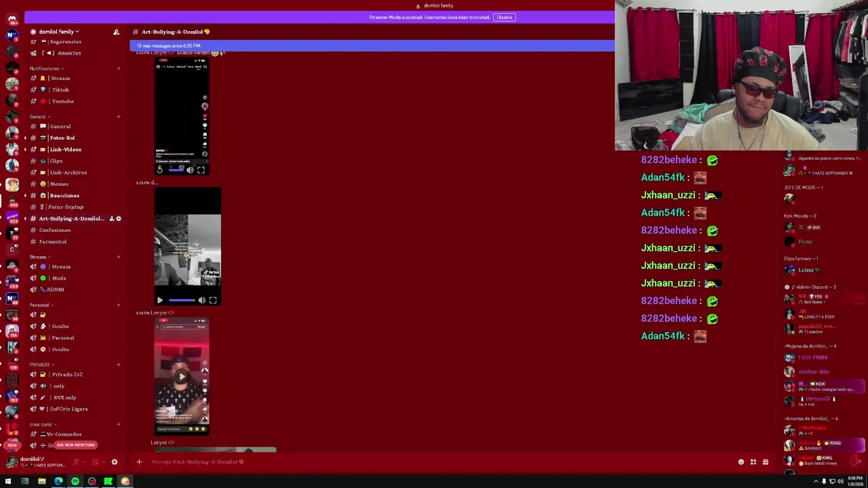The height and width of the screenshot is (488, 868).
Task: Jump to 206 new mentions
Action: [75, 445]
